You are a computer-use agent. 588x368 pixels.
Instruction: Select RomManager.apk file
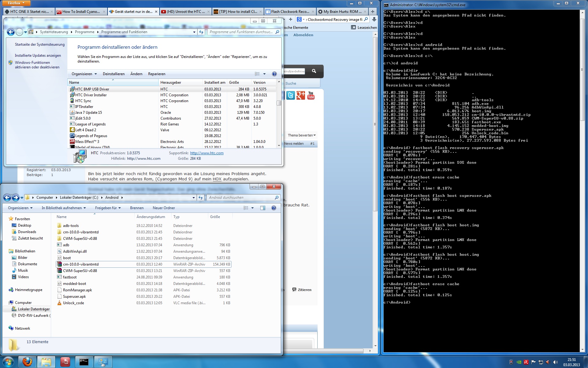pos(143,290)
